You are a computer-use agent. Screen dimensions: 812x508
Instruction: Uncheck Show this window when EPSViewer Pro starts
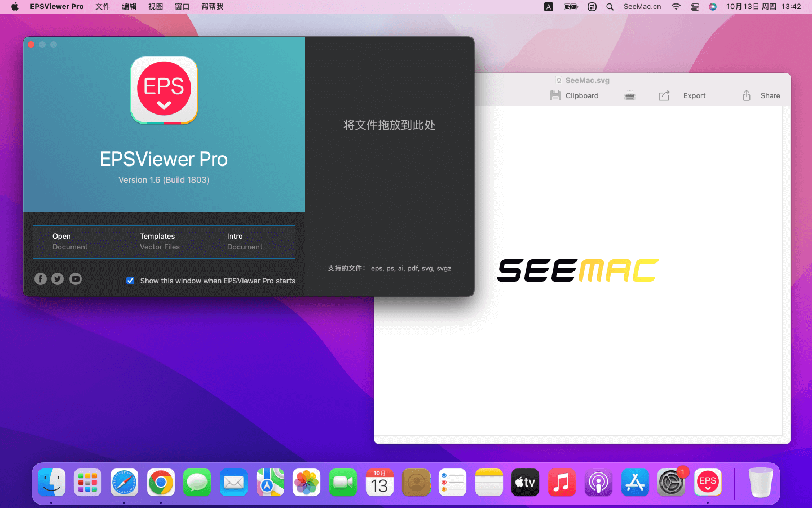[130, 281]
